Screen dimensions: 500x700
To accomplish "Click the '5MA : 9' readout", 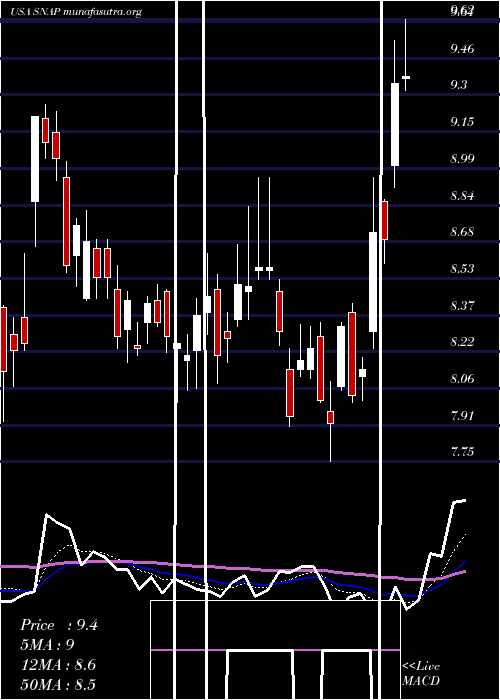I will [47, 645].
